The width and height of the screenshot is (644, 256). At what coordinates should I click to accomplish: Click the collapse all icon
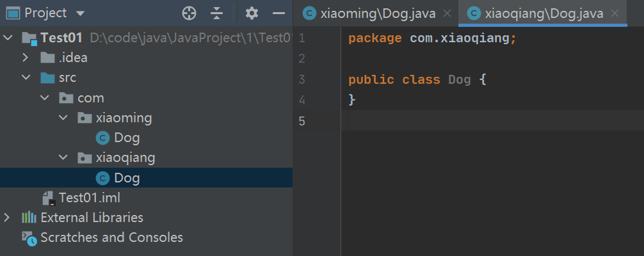(x=217, y=13)
